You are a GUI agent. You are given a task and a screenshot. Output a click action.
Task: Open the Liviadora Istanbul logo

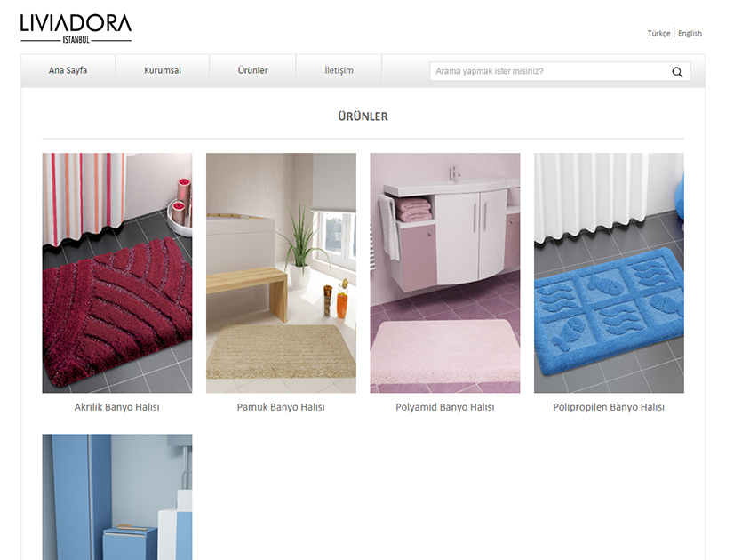coord(76,28)
